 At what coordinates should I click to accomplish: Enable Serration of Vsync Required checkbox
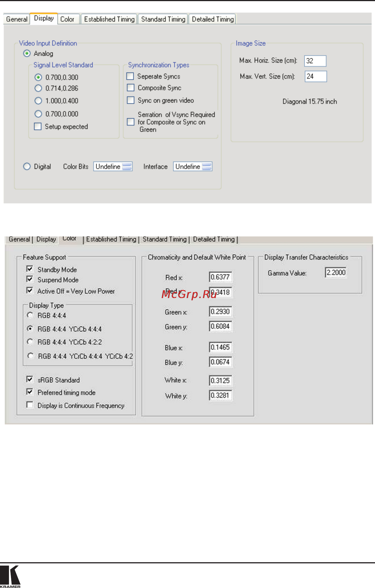131,122
